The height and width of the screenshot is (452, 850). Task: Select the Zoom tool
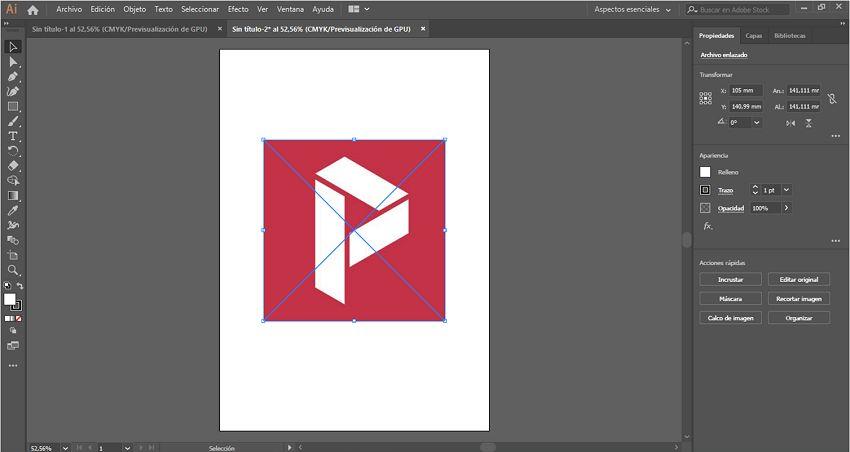coord(13,270)
